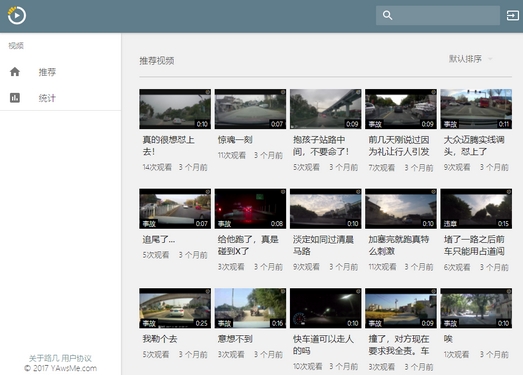The width and height of the screenshot is (523, 375).
Task: Open thumbnail of 前几天刚说过因为礼让行人 video
Action: tap(401, 109)
